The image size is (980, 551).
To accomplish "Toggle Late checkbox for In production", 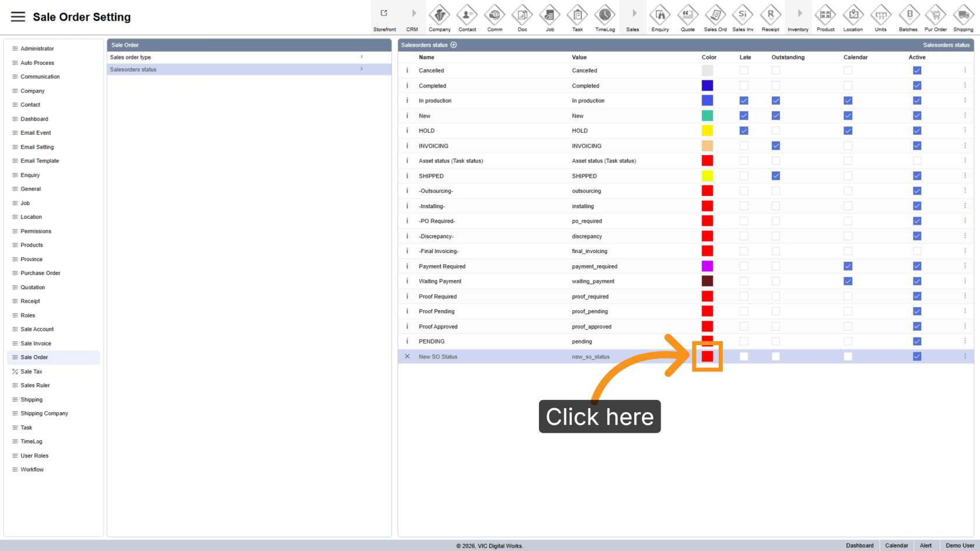I will click(744, 100).
